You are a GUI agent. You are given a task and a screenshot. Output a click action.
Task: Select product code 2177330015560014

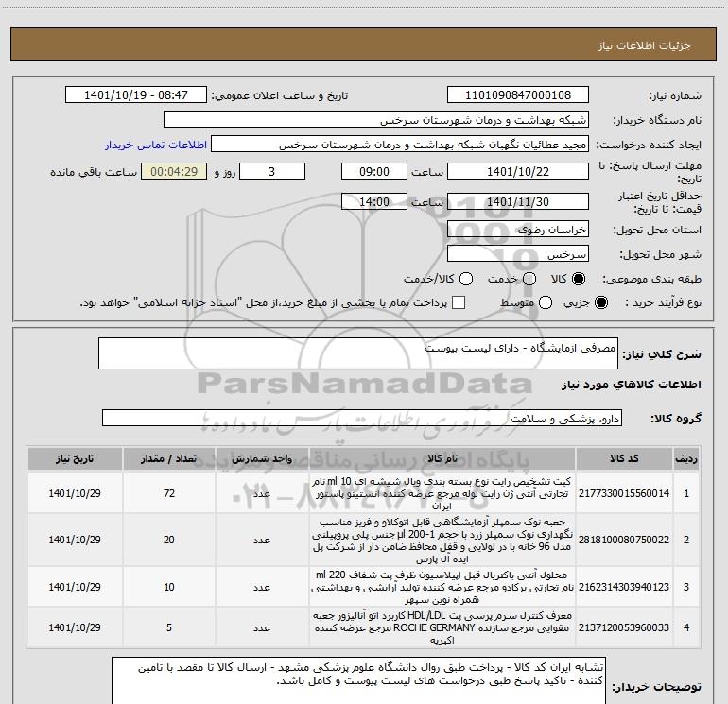pos(624,493)
